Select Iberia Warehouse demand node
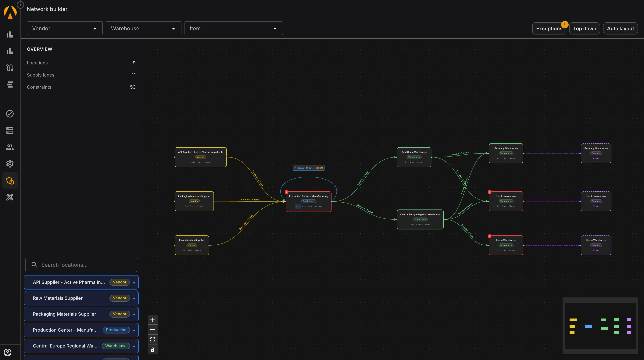 pyautogui.click(x=596, y=245)
